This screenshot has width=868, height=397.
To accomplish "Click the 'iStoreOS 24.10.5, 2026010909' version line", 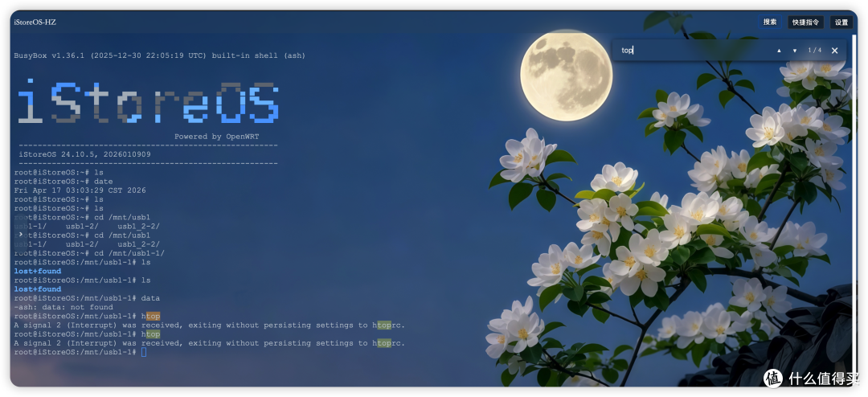I will 84,154.
